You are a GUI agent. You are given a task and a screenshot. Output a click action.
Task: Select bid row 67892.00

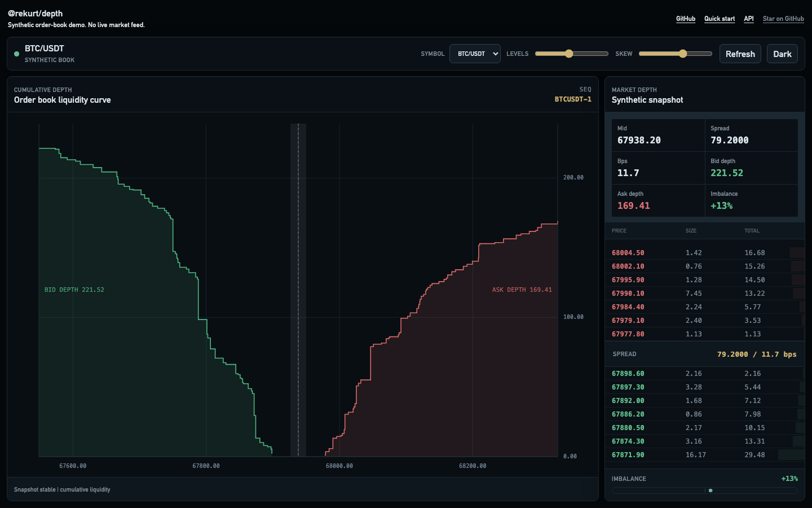point(705,401)
